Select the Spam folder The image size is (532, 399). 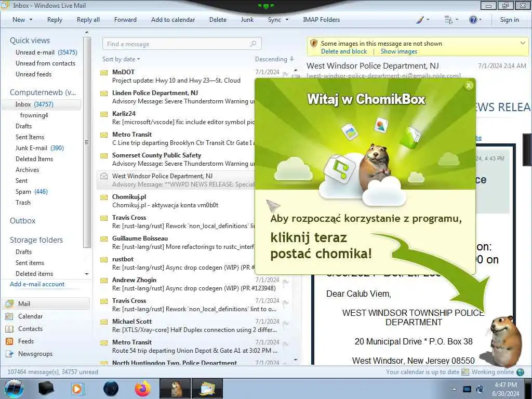coord(32,192)
